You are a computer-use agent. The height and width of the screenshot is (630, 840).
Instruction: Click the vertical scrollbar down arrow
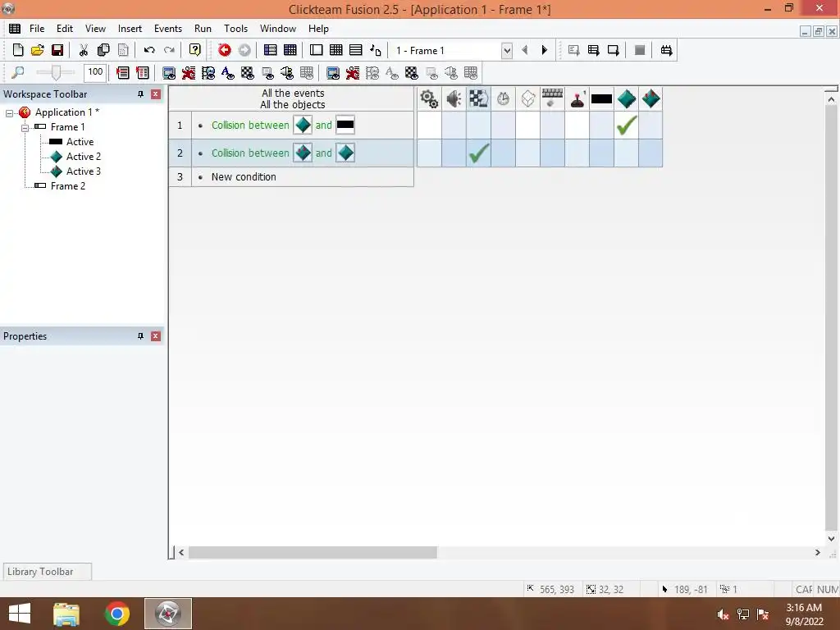(x=831, y=539)
